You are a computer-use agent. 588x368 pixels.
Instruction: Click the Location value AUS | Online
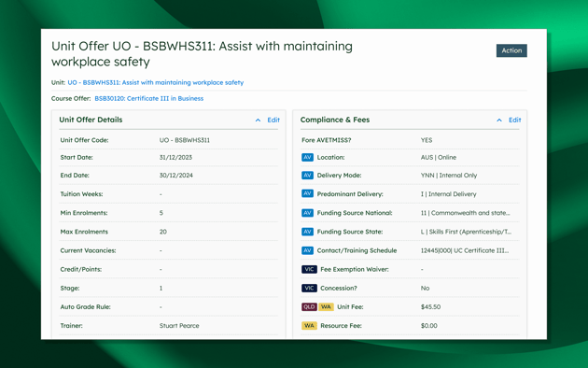pos(439,157)
